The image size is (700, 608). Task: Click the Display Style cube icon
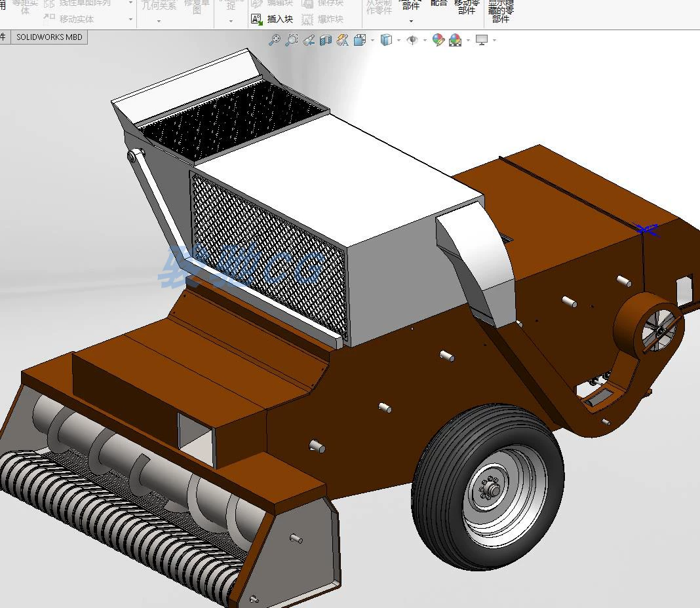(386, 40)
